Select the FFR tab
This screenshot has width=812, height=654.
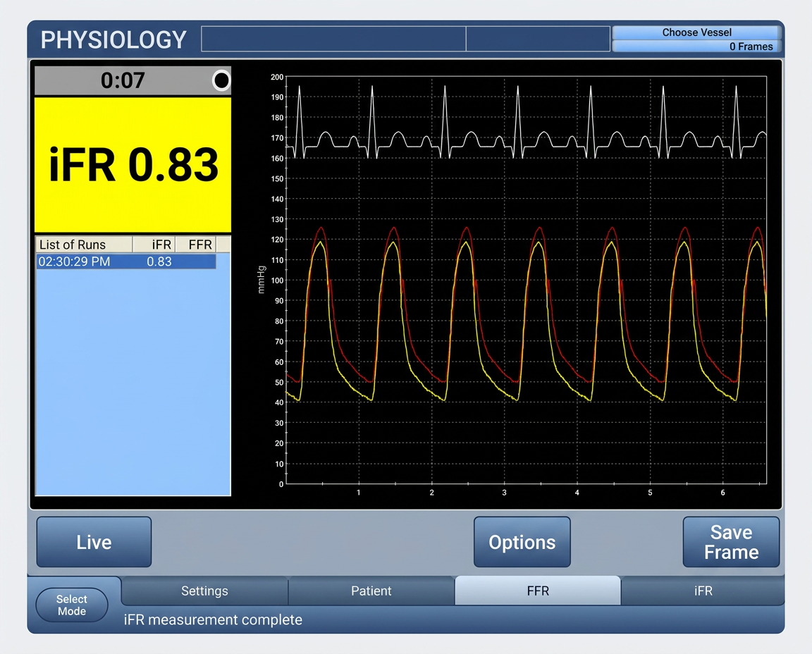pyautogui.click(x=538, y=591)
